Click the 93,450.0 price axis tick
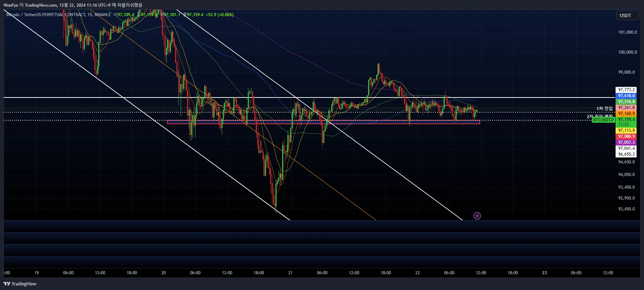Viewport: 644px width, 290px height. coord(626,187)
